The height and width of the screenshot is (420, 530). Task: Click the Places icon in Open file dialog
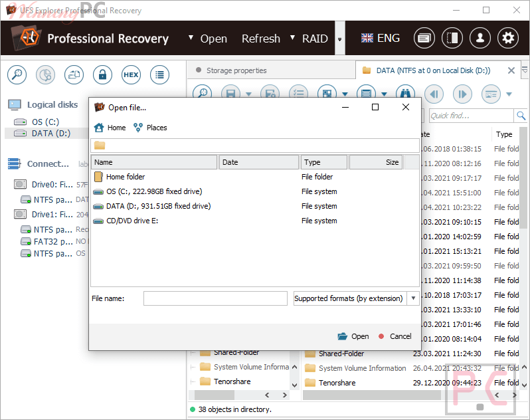tap(138, 128)
